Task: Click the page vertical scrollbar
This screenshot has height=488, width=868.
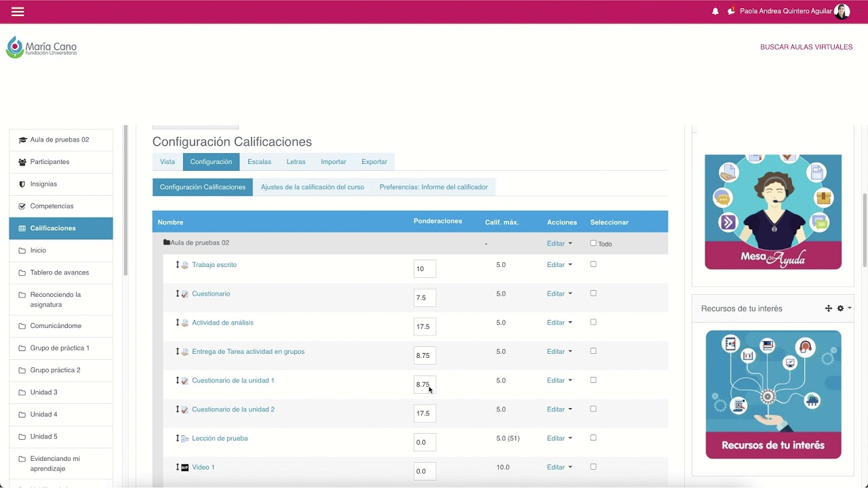Action: click(864, 230)
